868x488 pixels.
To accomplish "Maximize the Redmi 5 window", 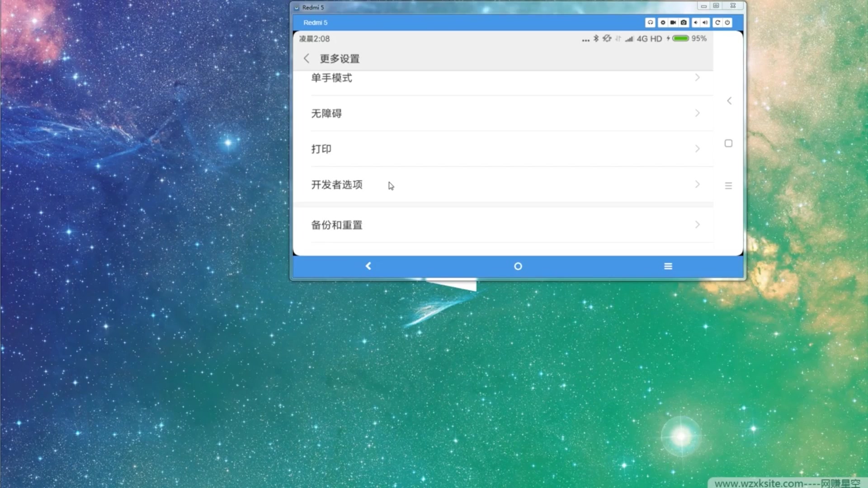I will click(x=716, y=6).
